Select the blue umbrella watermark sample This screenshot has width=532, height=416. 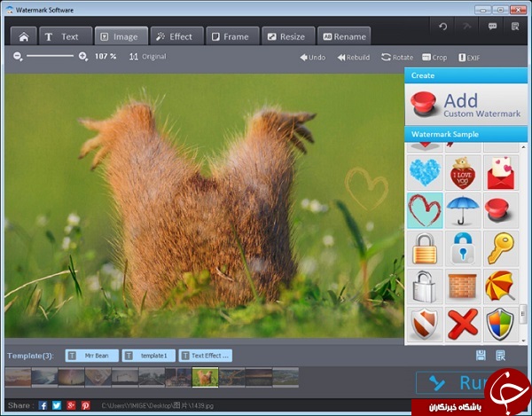tap(463, 211)
